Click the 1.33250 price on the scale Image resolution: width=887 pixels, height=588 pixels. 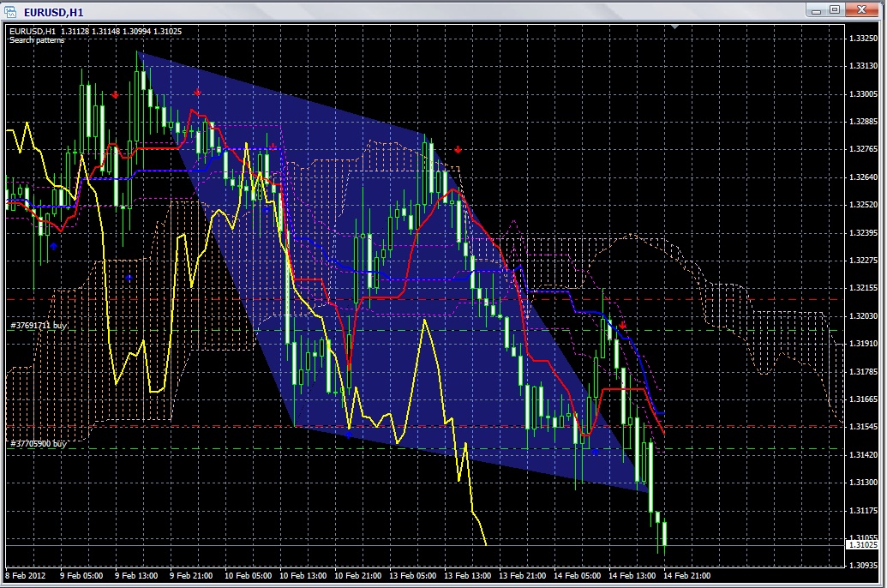pyautogui.click(x=862, y=39)
